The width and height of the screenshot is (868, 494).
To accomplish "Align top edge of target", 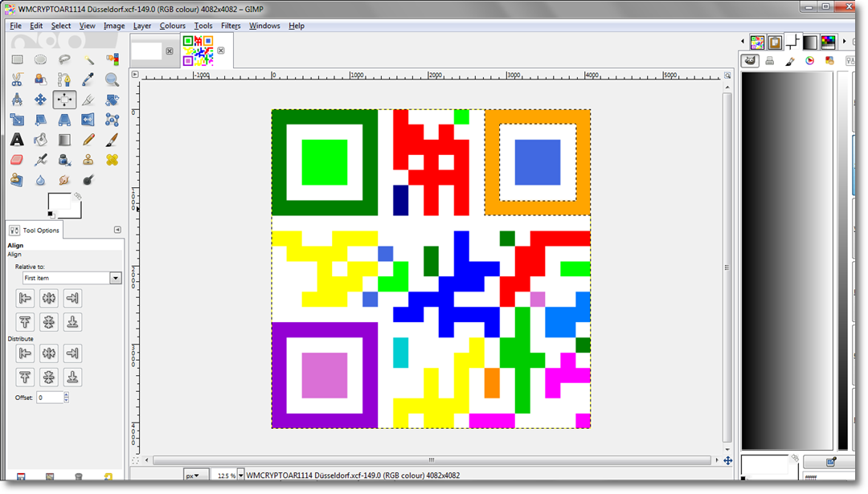I will click(x=25, y=322).
